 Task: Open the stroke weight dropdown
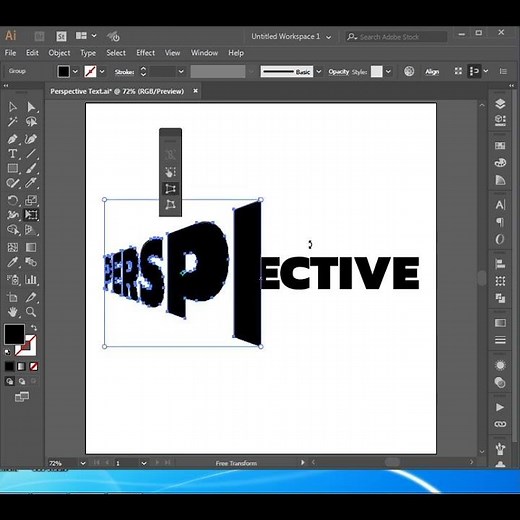pos(181,71)
